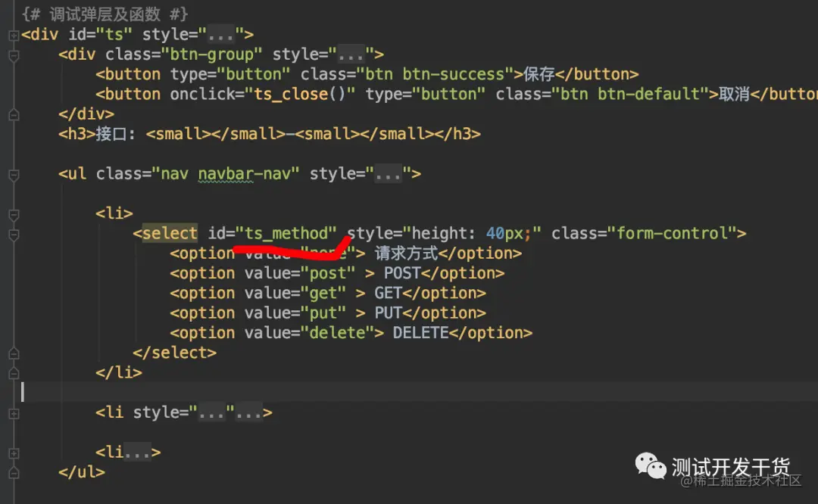Click ts_close() in the onclick attribute
818x504 pixels.
point(299,95)
